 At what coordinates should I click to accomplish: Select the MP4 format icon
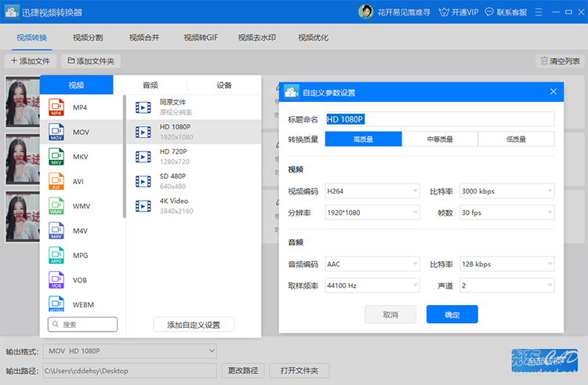(x=56, y=107)
